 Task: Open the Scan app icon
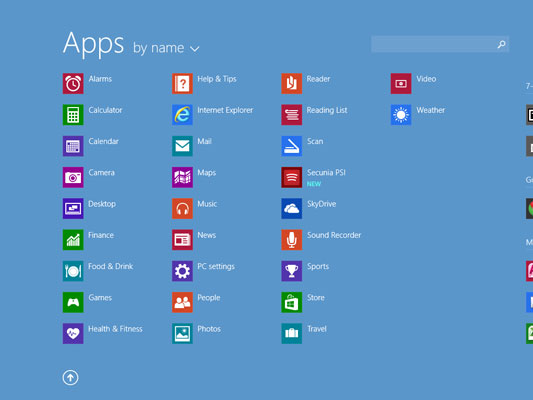[292, 146]
